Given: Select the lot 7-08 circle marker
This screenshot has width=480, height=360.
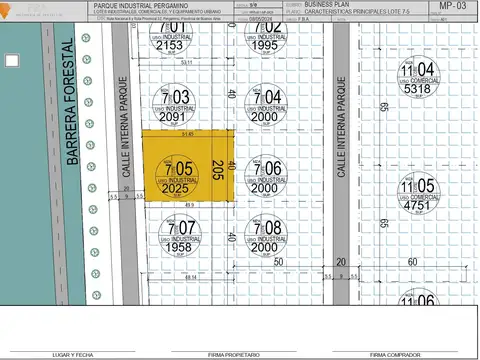Looking at the screenshot, I should [266, 235].
